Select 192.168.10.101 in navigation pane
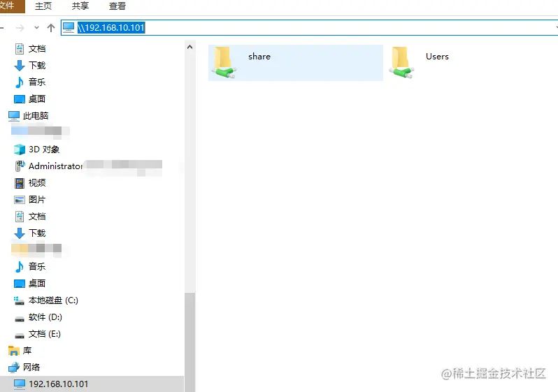Screen dimensions: 558x392 coord(58,384)
